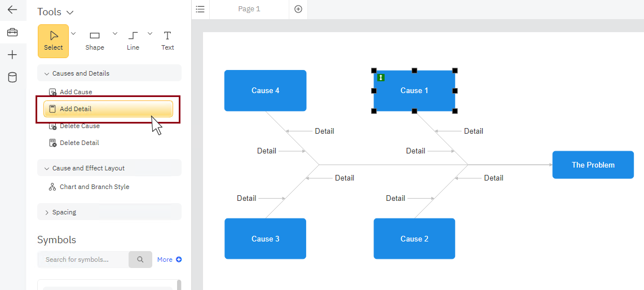Click the green arrow icon on Cause 1
Viewport: 644px width, 290px height.
tap(381, 77)
